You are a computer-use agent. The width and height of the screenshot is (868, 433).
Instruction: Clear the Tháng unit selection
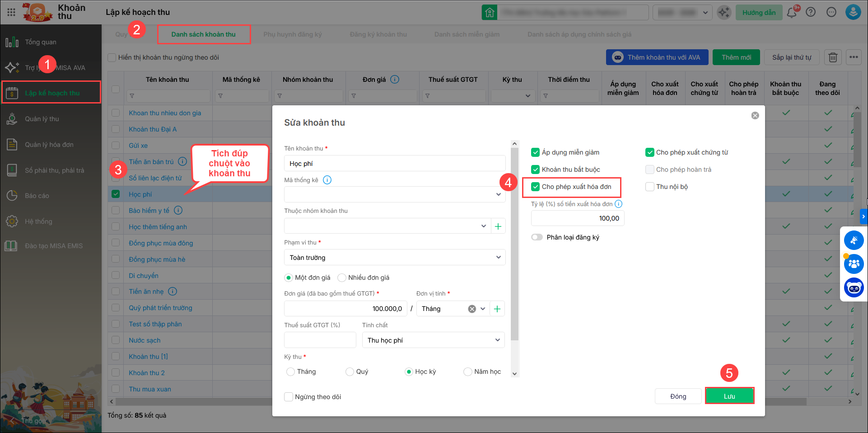tap(472, 309)
